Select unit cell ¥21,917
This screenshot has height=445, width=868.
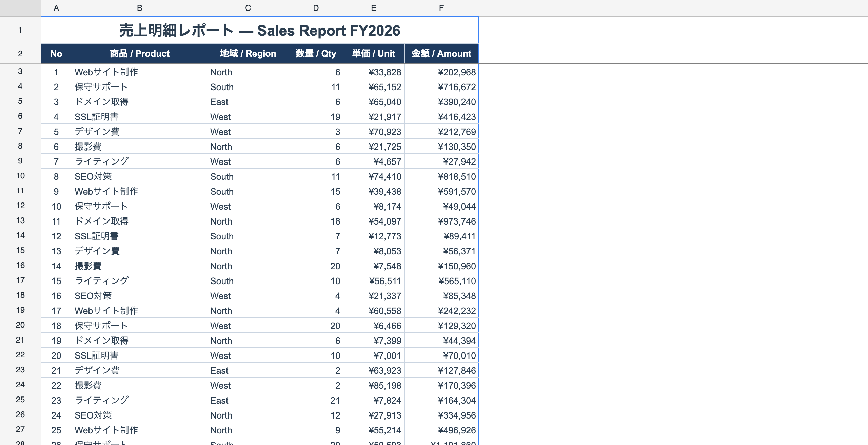coord(374,117)
